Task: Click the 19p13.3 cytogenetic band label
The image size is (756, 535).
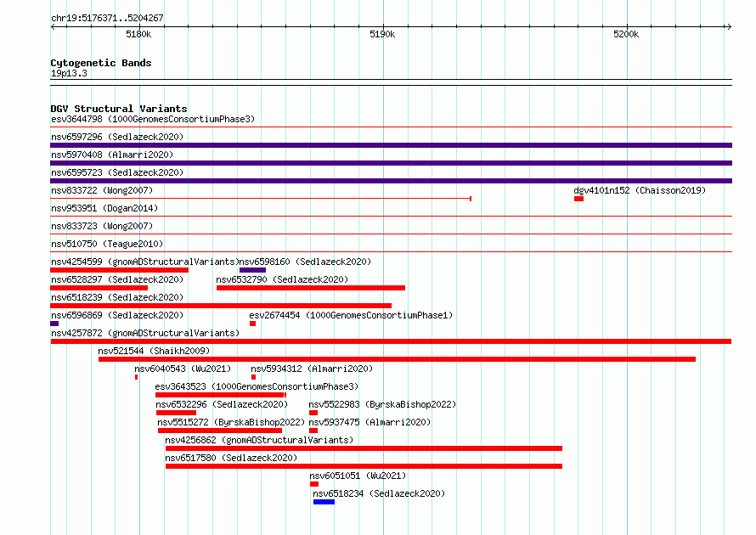Action: (69, 73)
